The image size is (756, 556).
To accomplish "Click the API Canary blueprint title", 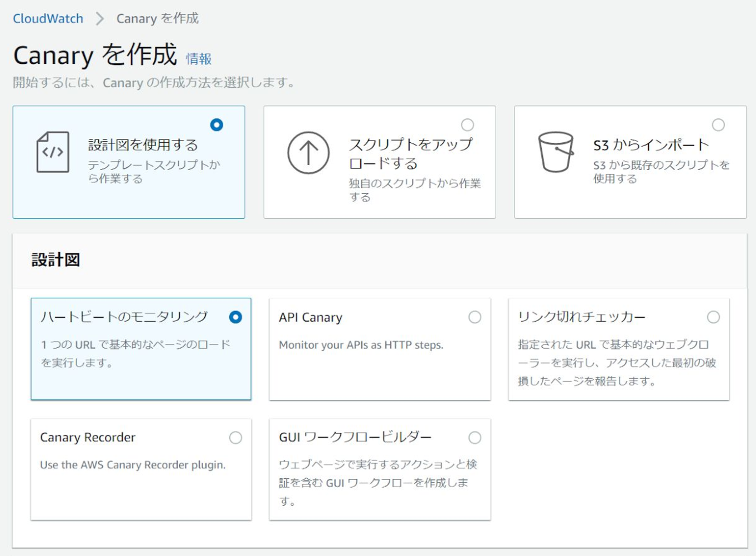I will [311, 317].
